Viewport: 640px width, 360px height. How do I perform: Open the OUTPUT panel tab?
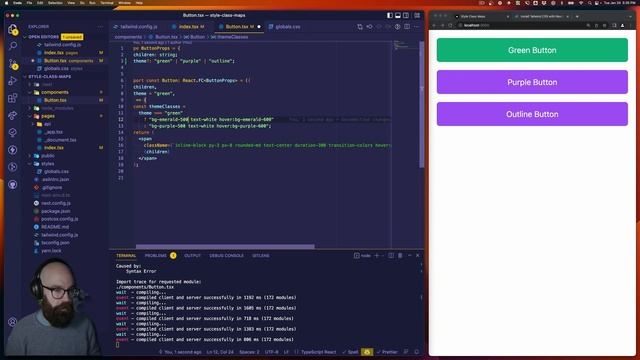[x=192, y=256]
